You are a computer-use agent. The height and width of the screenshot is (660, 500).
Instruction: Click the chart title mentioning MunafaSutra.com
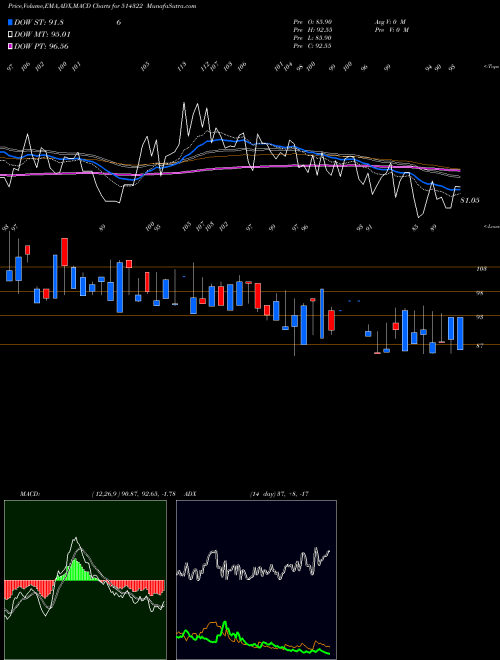[102, 6]
